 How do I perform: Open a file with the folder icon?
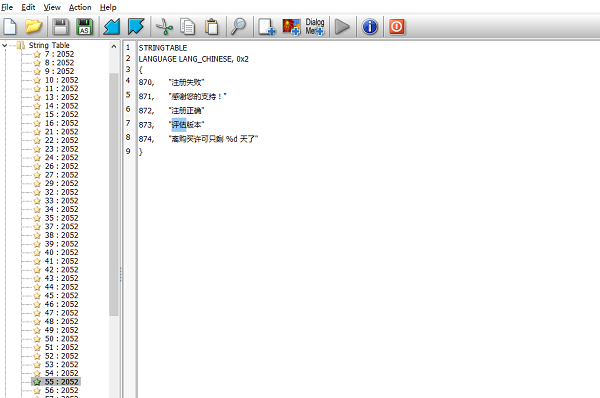click(x=34, y=27)
